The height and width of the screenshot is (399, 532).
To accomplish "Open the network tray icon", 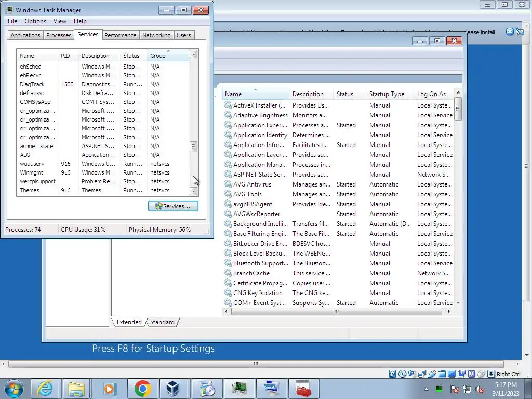I will click(x=467, y=389).
